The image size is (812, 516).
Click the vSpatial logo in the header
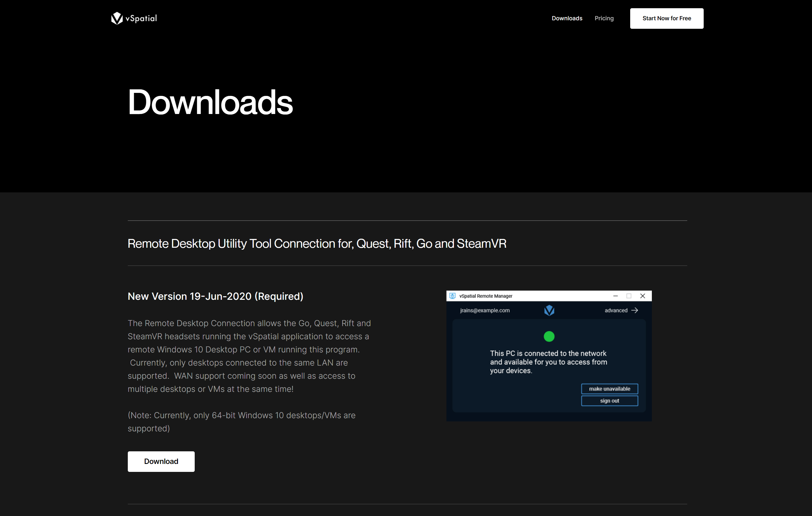(x=134, y=18)
